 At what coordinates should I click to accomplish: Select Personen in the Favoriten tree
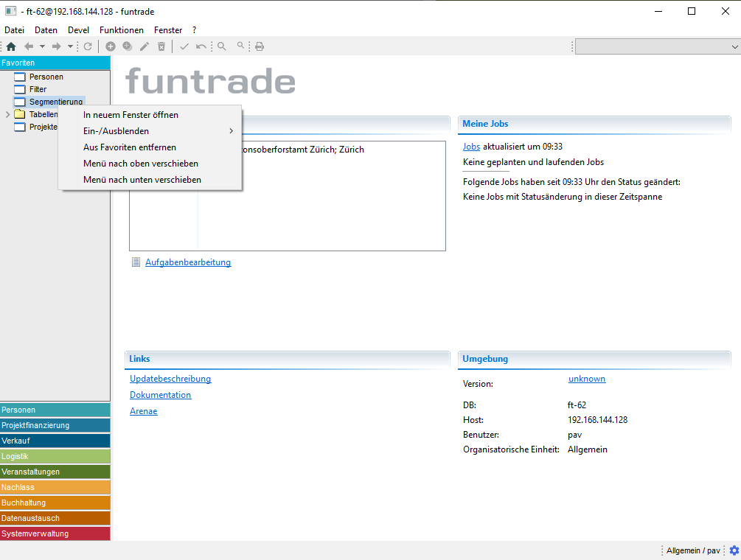click(46, 77)
